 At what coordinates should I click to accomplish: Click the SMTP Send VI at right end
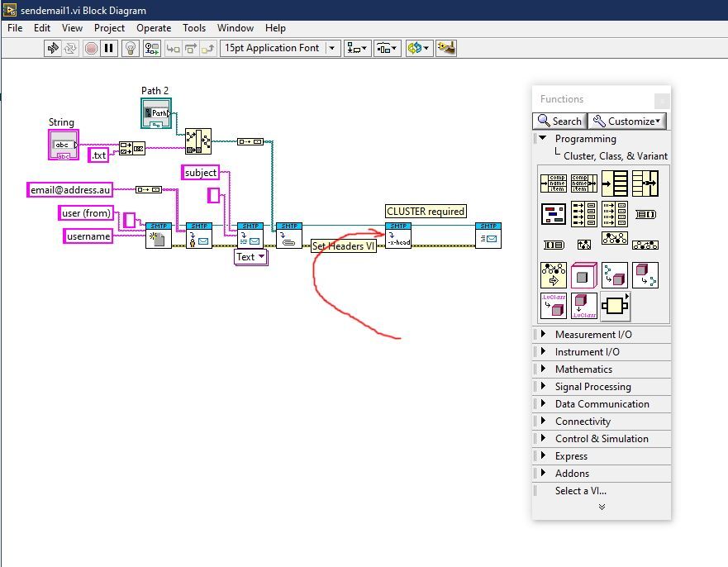[x=488, y=236]
